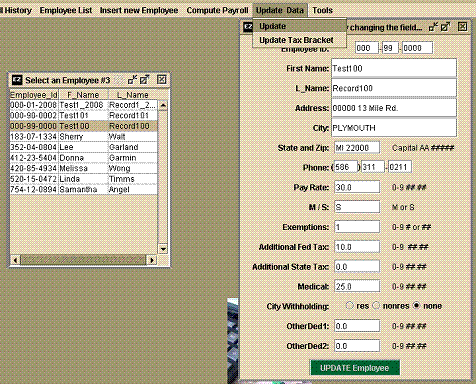Viewport: 476px width, 384px height.
Task: Click the EZ icon of Select an Employee window
Action: 17,80
